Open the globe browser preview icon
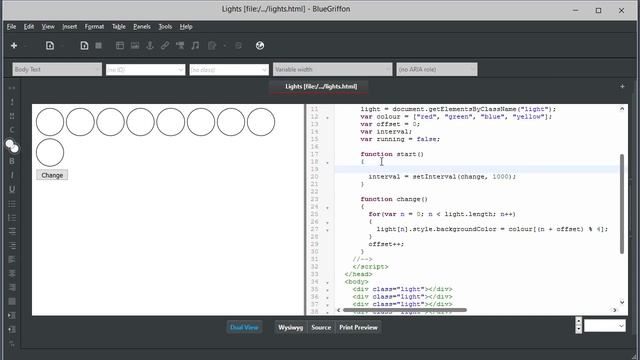 pyautogui.click(x=260, y=46)
